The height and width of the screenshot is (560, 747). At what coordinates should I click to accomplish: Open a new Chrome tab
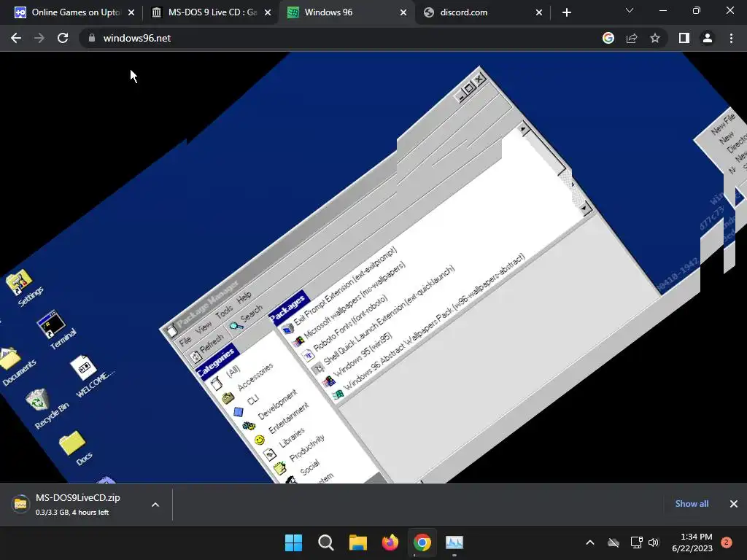[566, 13]
